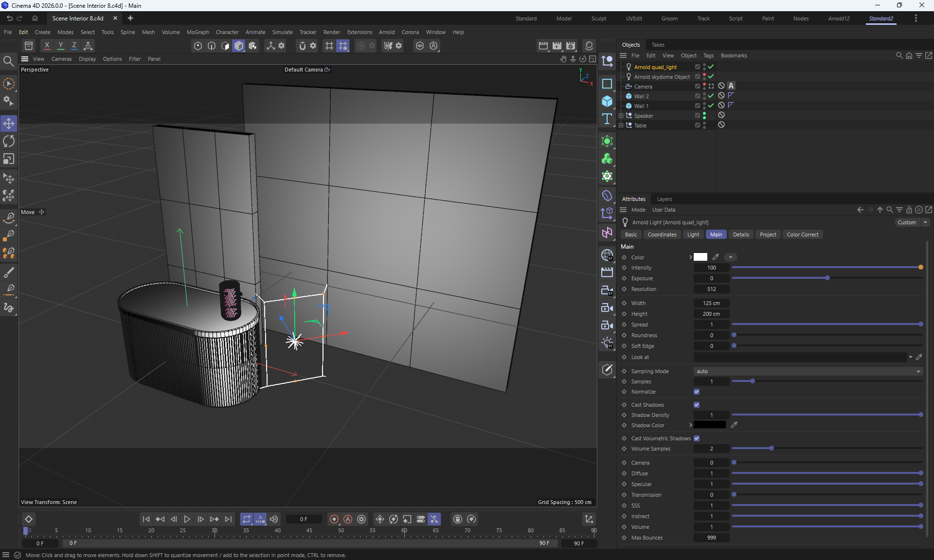The width and height of the screenshot is (934, 560).
Task: Click the Cube primitive icon
Action: click(x=607, y=101)
